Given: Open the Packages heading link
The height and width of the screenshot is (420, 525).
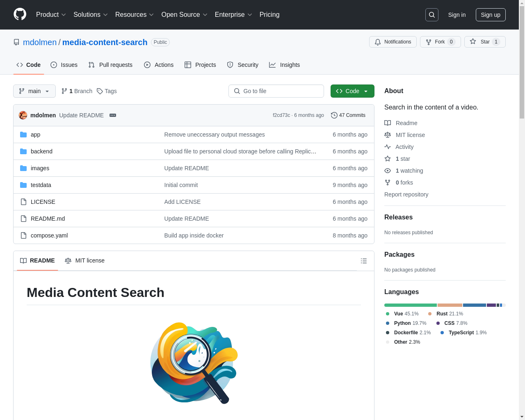Looking at the screenshot, I should click(399, 255).
